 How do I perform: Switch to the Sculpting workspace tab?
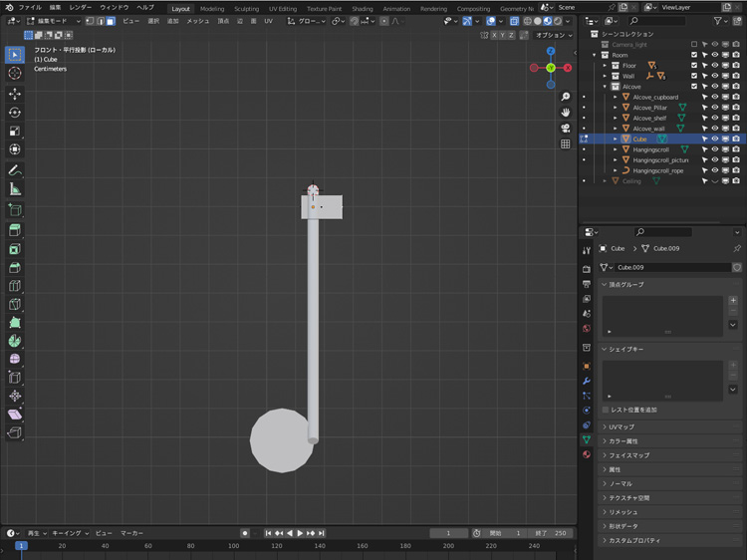pyautogui.click(x=246, y=8)
